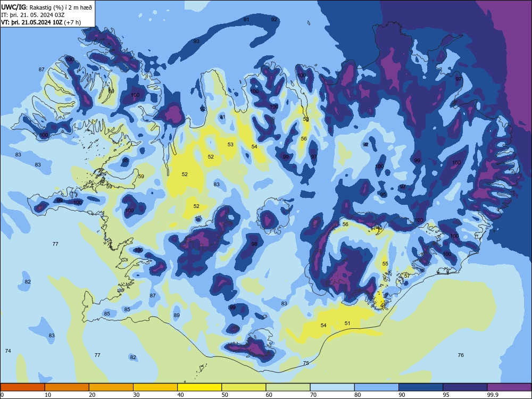Screen dimensions: 532x399
Task: Click the legend scale label 80
Action: [358, 395]
